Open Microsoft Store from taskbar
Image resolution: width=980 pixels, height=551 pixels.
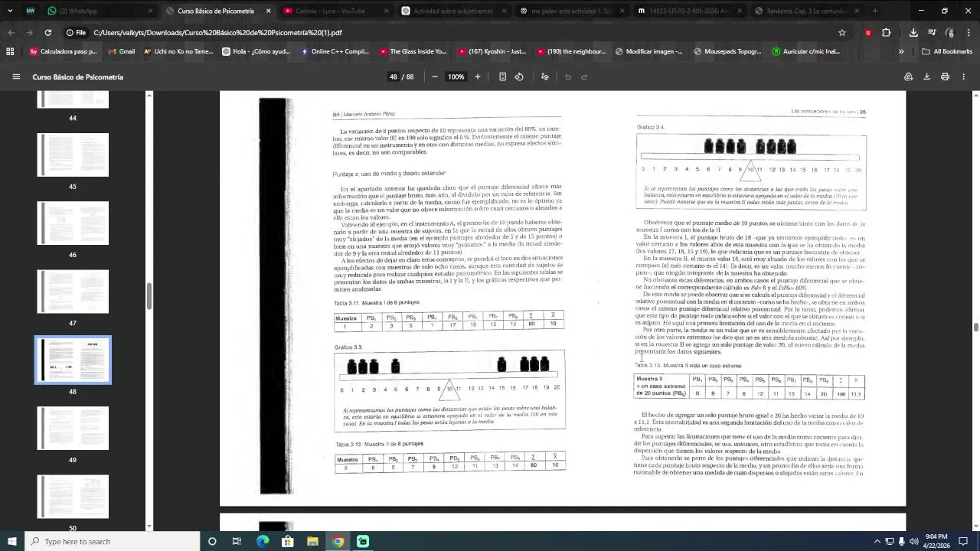(x=287, y=541)
